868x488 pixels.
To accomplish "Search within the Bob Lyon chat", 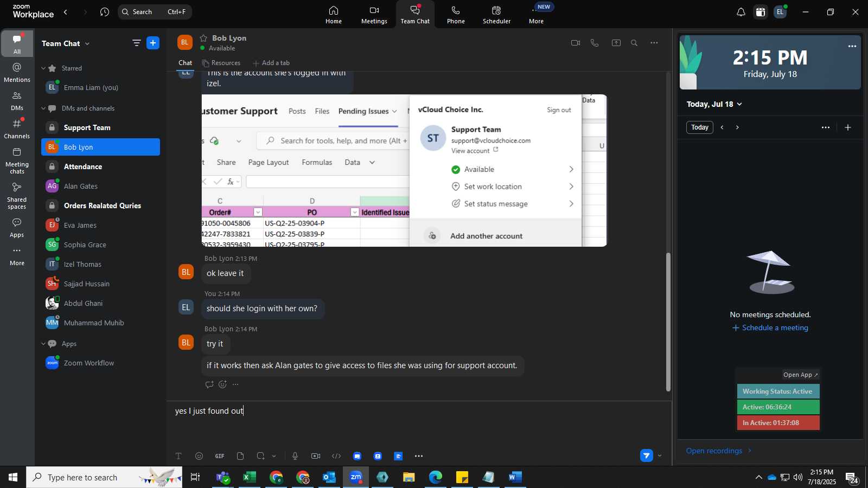I will (634, 43).
